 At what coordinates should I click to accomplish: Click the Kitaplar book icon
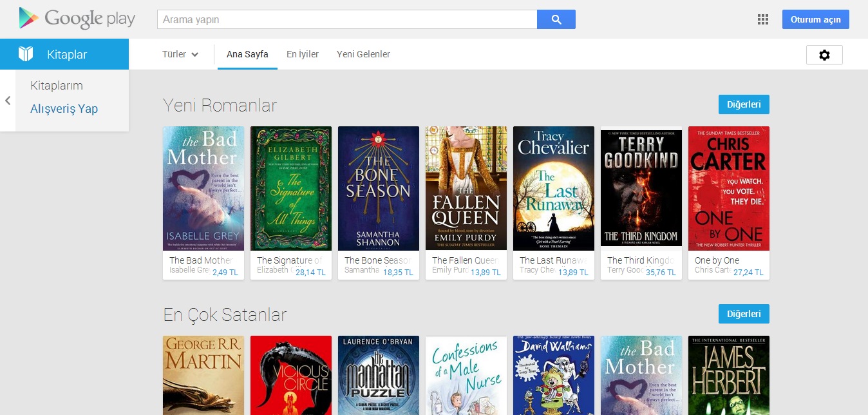click(x=25, y=54)
